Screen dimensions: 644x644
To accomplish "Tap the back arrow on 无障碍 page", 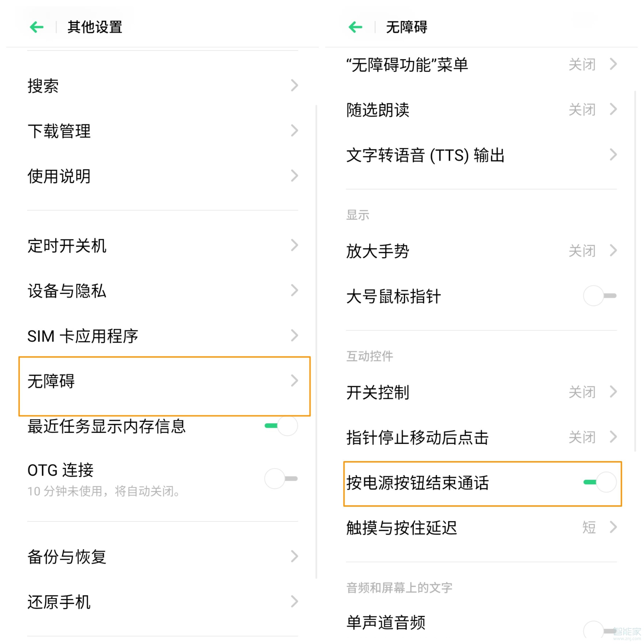I will point(355,27).
